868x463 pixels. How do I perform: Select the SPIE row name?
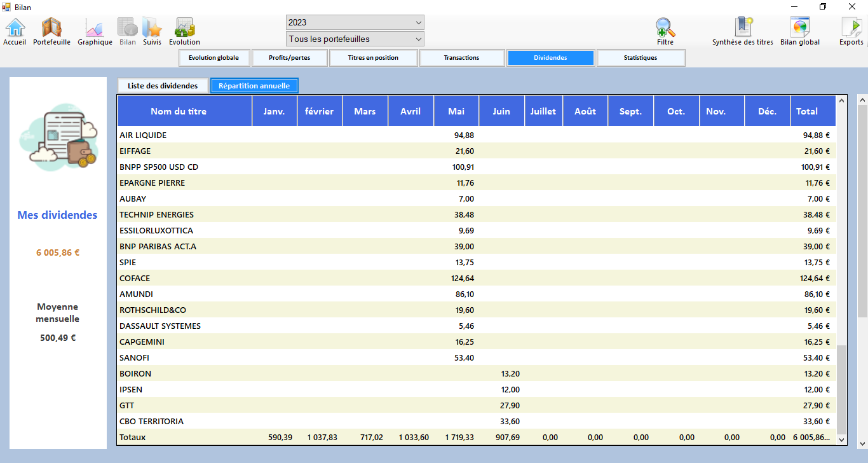point(128,262)
